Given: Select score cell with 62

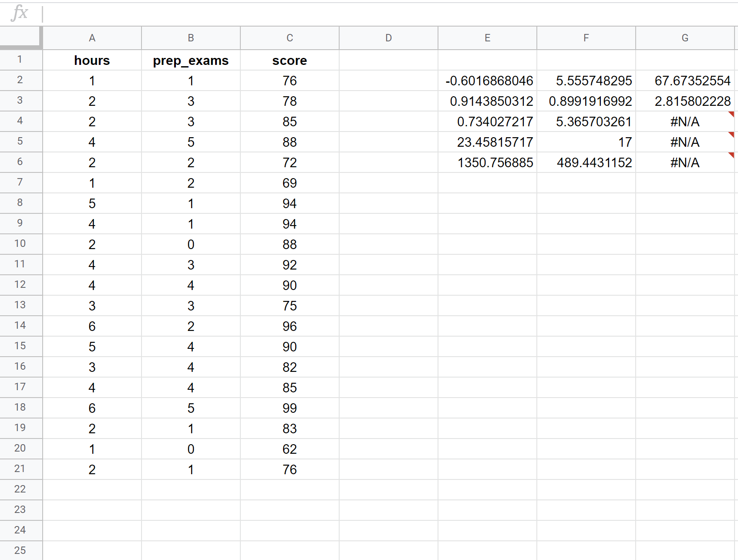Looking at the screenshot, I should (x=290, y=449).
